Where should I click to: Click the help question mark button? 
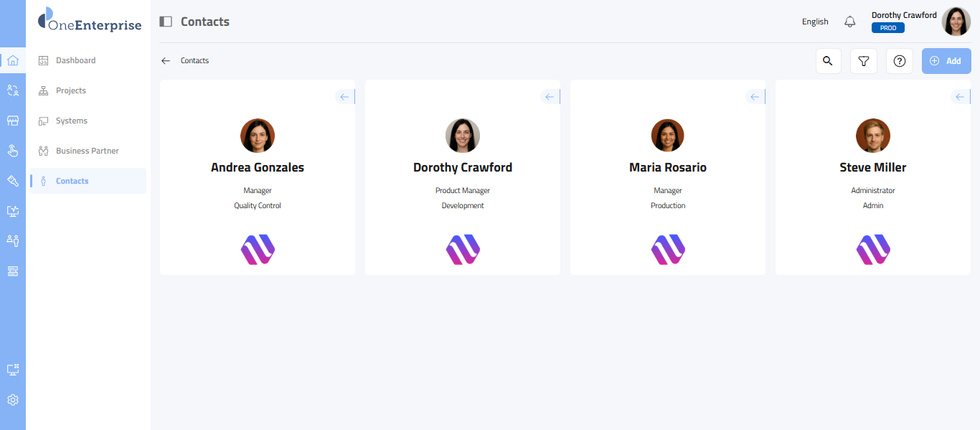[x=900, y=61]
